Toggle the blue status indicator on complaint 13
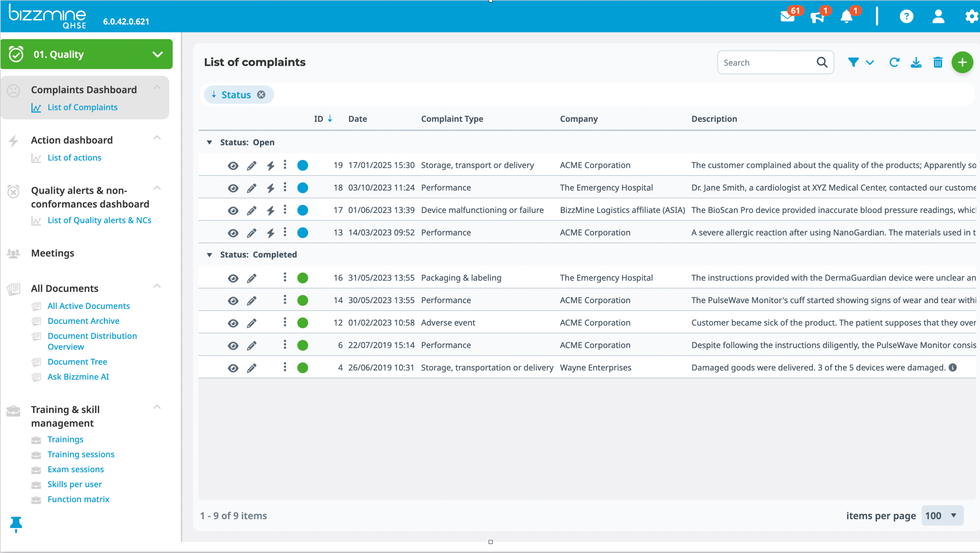This screenshot has height=553, width=980. pyautogui.click(x=302, y=232)
